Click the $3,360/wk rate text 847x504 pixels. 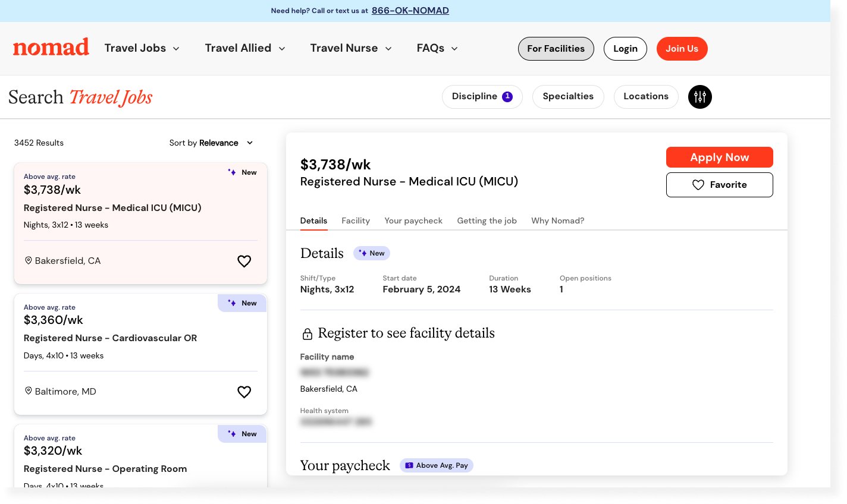click(54, 320)
